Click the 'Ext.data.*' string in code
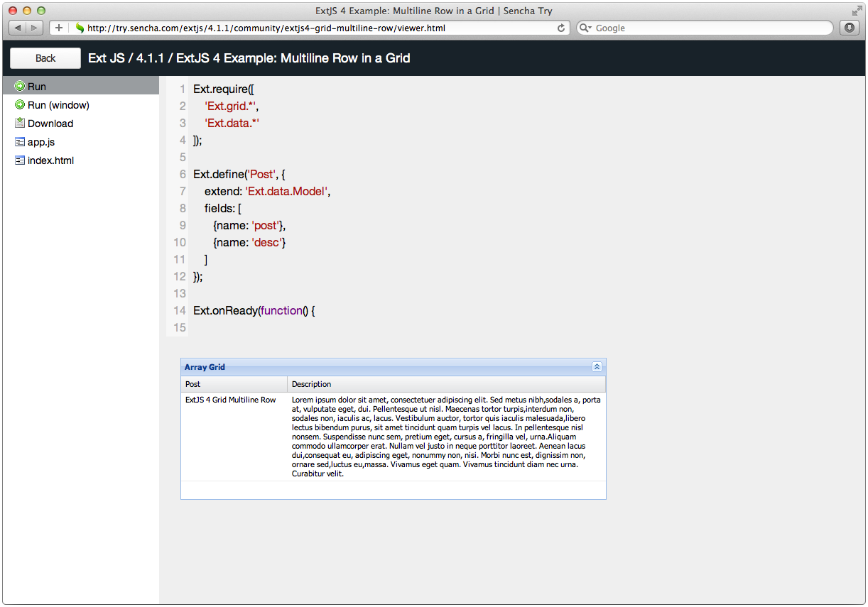Screen dimensions: 868x607 (232, 124)
